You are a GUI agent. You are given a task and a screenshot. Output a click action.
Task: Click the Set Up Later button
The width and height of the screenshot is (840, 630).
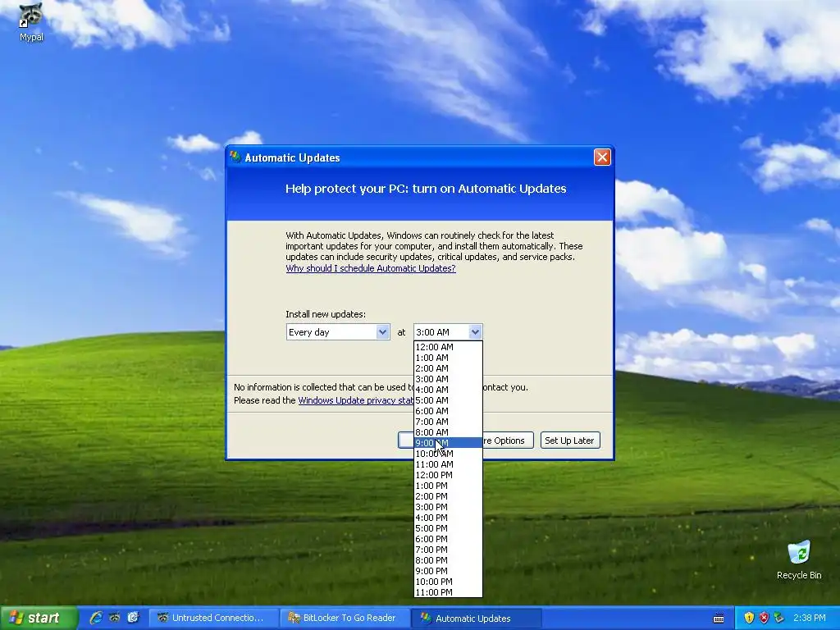[570, 441]
